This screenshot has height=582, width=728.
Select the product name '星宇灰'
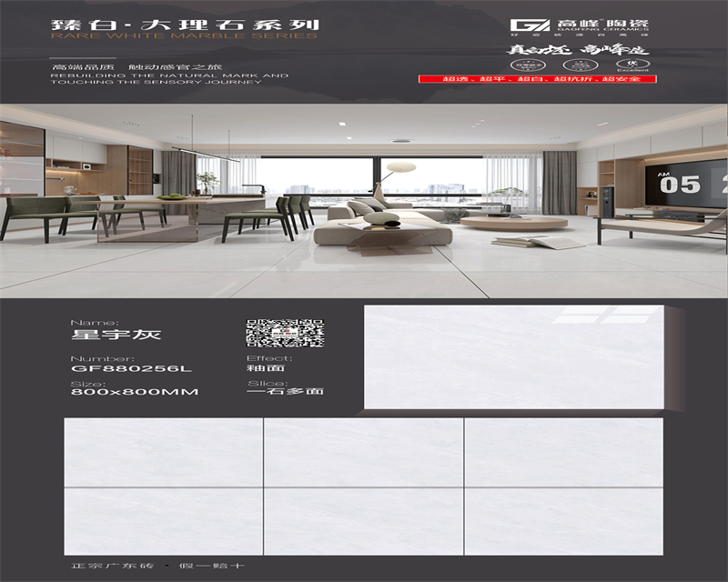[x=104, y=335]
